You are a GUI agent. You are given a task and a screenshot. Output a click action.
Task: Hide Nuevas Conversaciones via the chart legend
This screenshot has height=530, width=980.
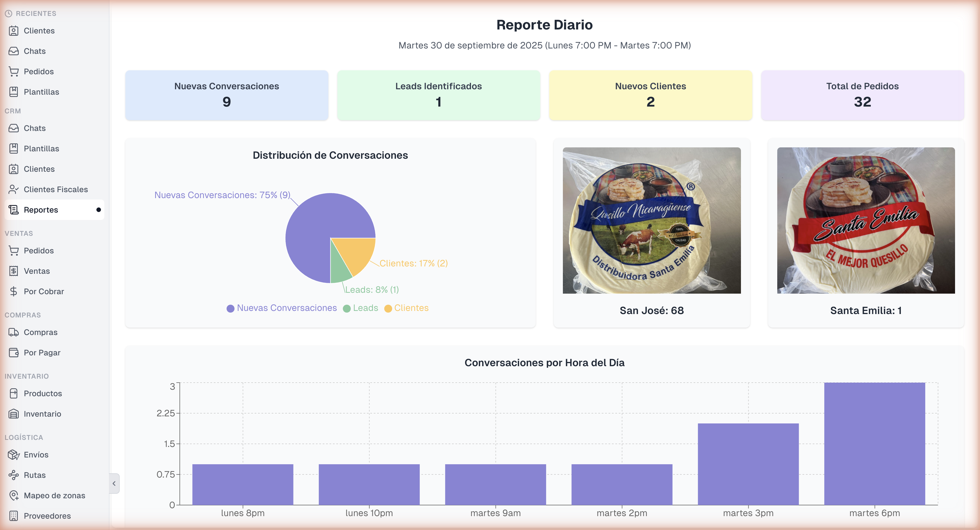(282, 308)
